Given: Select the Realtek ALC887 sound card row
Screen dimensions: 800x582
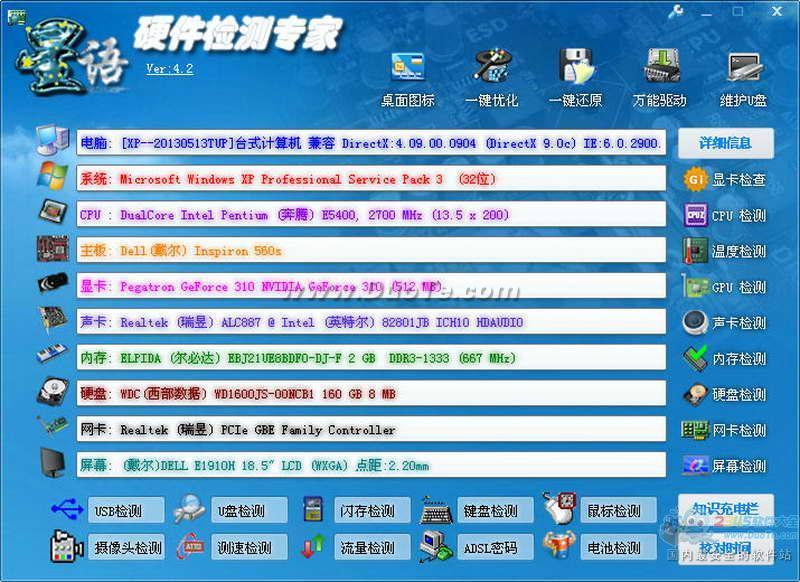Looking at the screenshot, I should (371, 322).
